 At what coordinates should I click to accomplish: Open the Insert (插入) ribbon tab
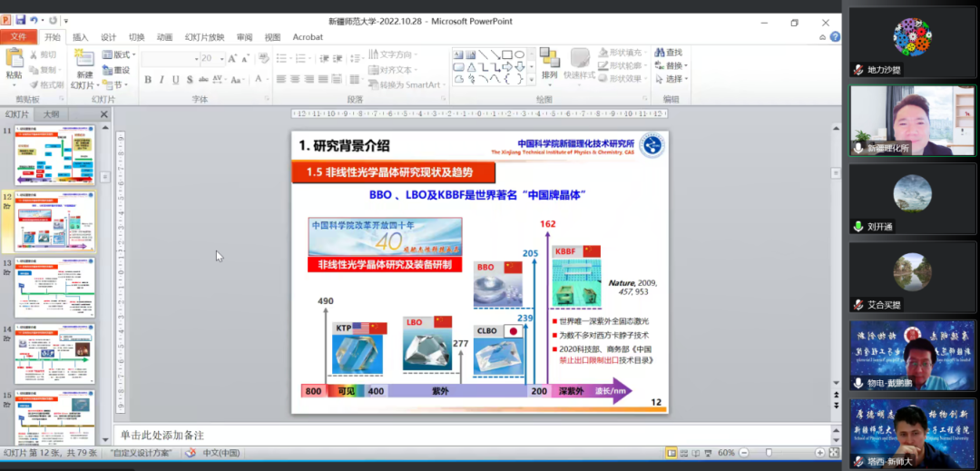tap(81, 37)
